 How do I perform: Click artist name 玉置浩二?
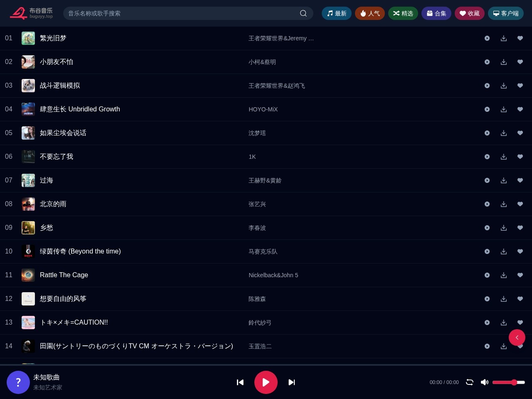[x=260, y=346]
